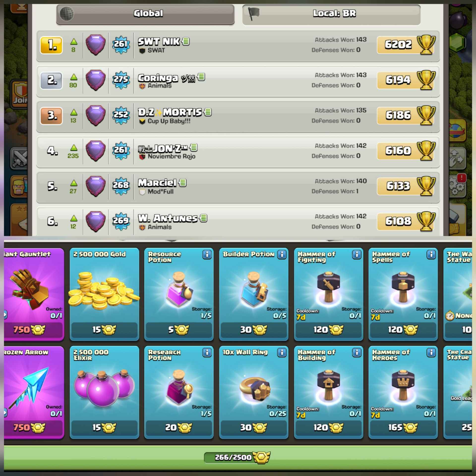Image resolution: width=476 pixels, height=476 pixels.
Task: Open Marciel player menu icon
Action: click(183, 183)
